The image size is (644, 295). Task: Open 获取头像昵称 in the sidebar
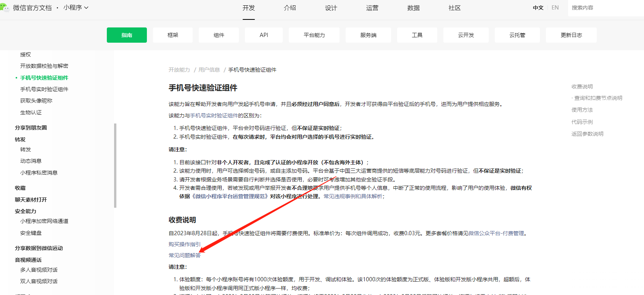click(x=36, y=101)
